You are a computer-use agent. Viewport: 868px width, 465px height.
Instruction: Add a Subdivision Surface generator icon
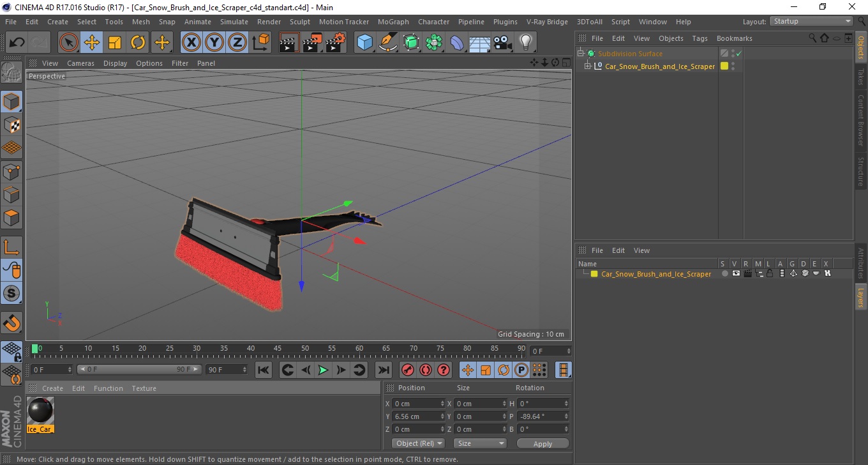(x=411, y=43)
